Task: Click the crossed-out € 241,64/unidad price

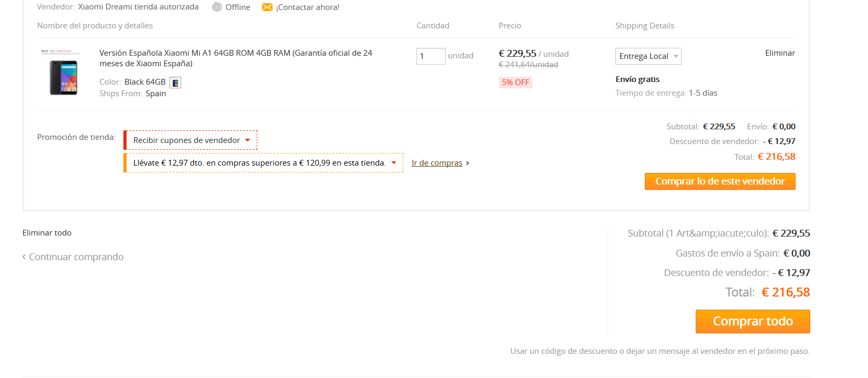Action: (528, 65)
